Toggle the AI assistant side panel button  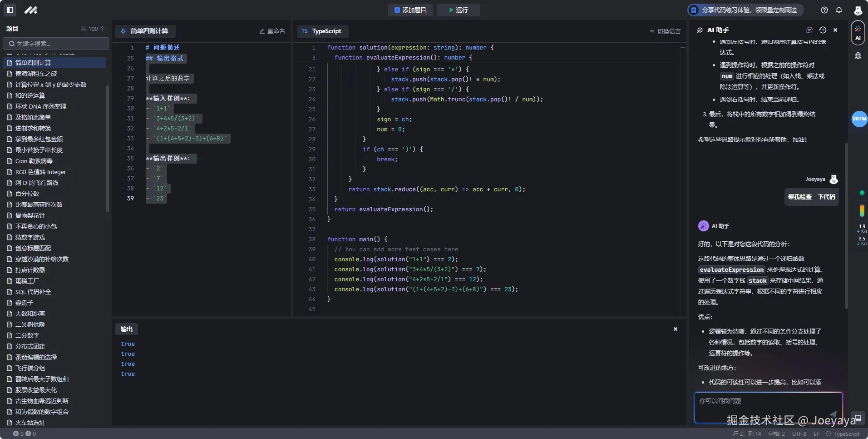point(858,33)
